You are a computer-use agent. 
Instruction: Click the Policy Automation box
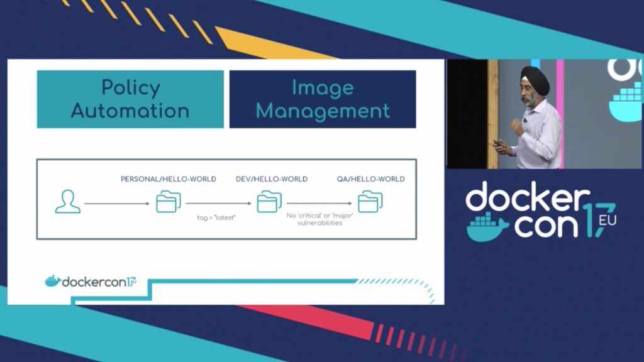coord(130,99)
